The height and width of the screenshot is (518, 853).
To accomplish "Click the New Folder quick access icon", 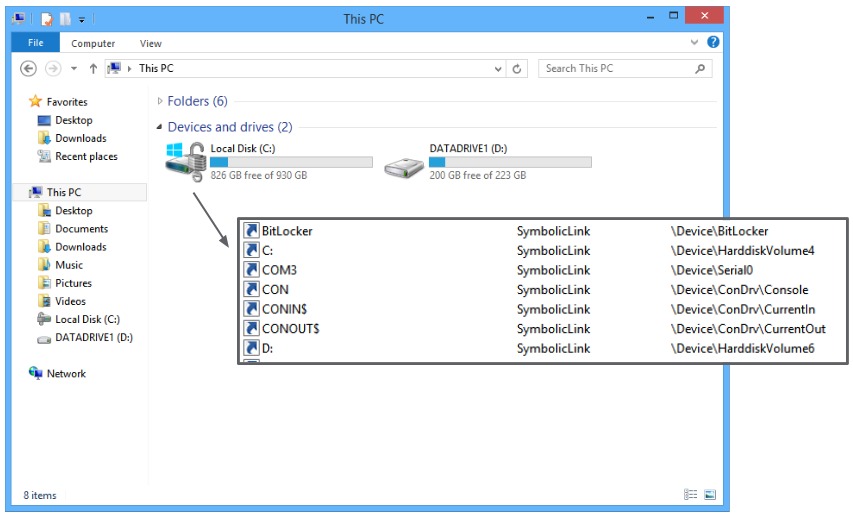I will (x=65, y=19).
